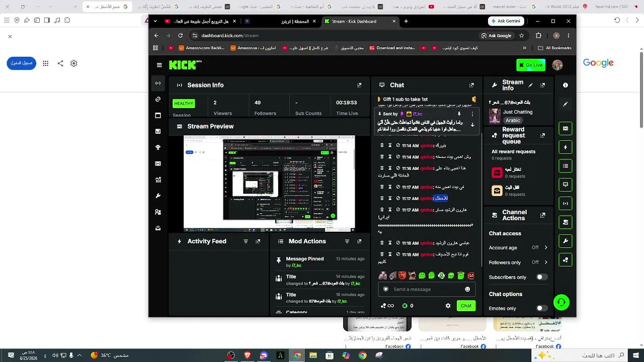Pop out the Reward request queue panel
Screen dimensions: 644x362
543,136
